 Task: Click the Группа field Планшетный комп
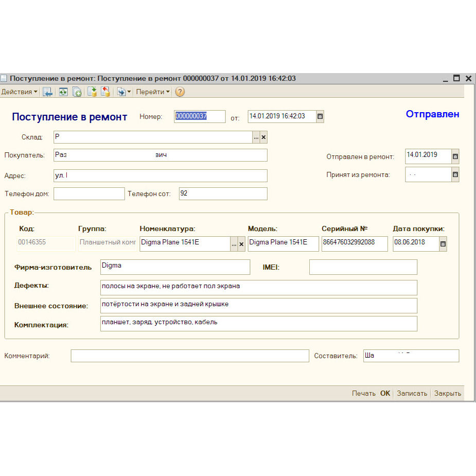pos(108,244)
